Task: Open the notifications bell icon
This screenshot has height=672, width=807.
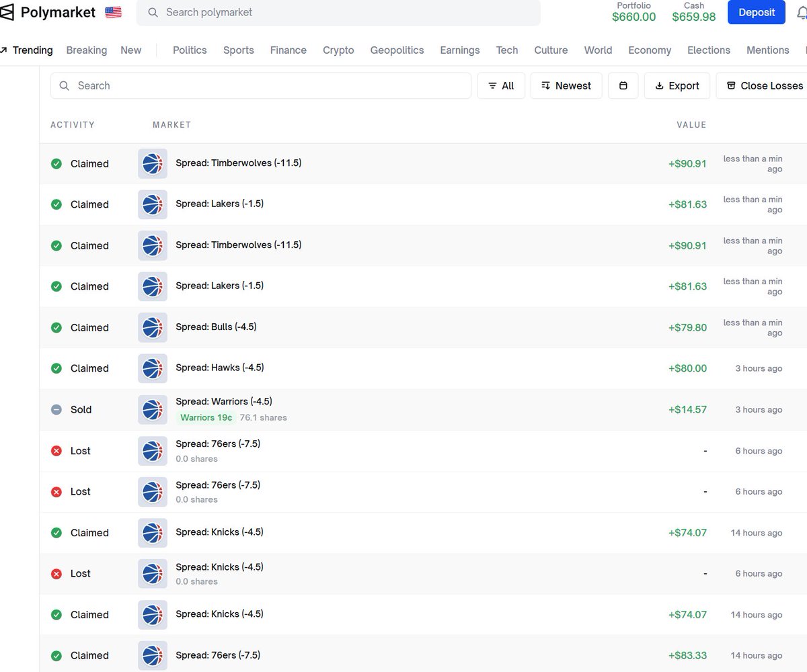Action: pos(801,13)
